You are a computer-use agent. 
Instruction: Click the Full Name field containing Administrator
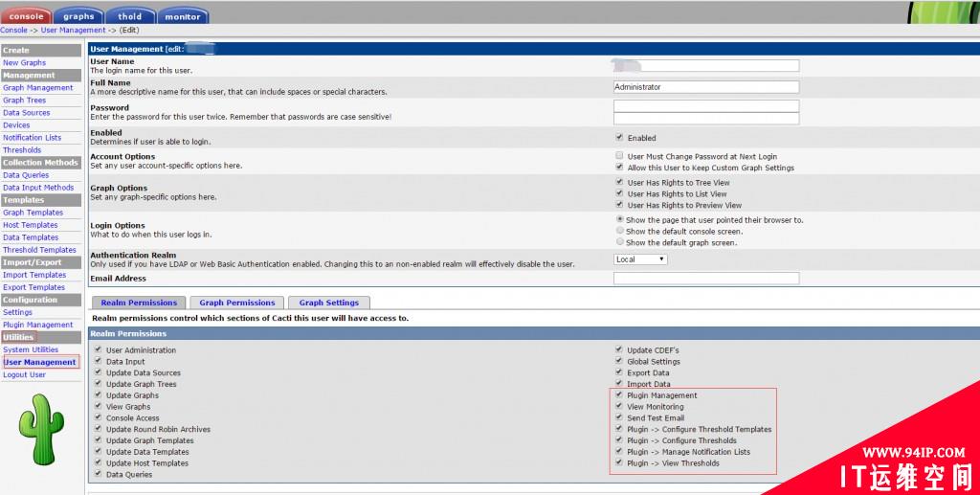click(706, 87)
